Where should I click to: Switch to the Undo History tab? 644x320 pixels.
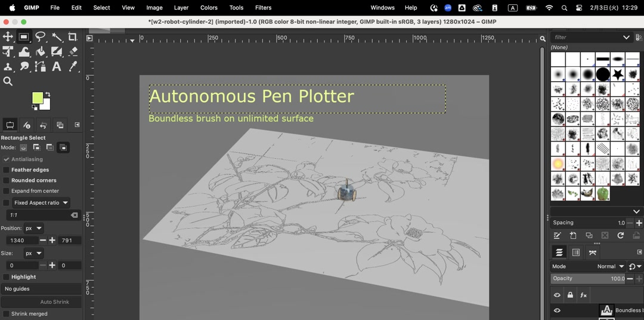point(43,125)
